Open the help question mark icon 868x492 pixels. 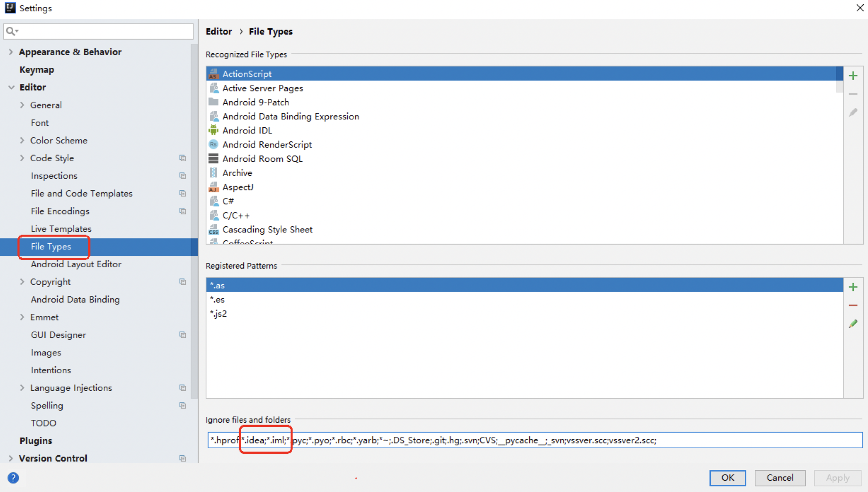tap(13, 478)
